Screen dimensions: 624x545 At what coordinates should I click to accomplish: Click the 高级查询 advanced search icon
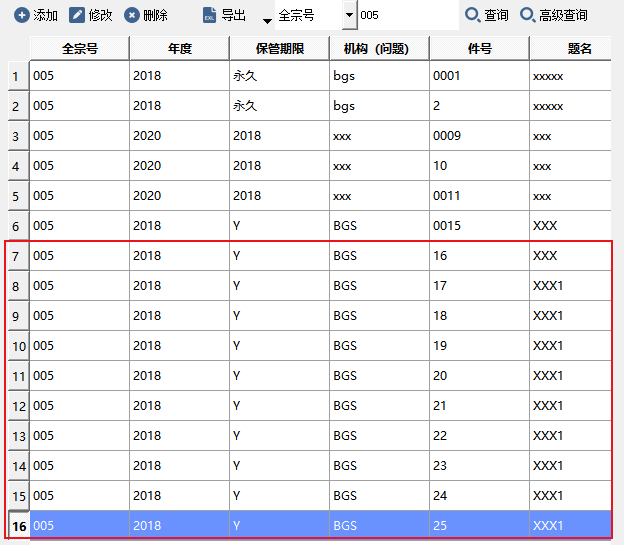pos(527,16)
